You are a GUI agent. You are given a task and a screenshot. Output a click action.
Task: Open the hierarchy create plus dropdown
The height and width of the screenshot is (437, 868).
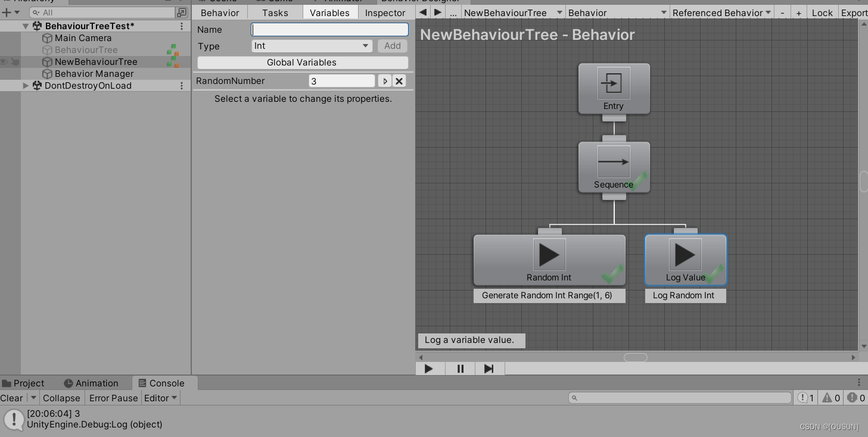pos(11,13)
